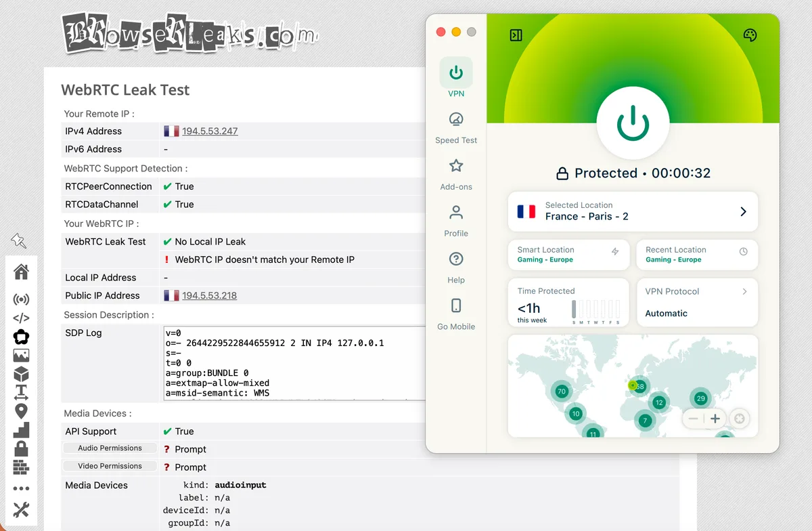
Task: Open the SSL padlock icon
Action: click(21, 448)
